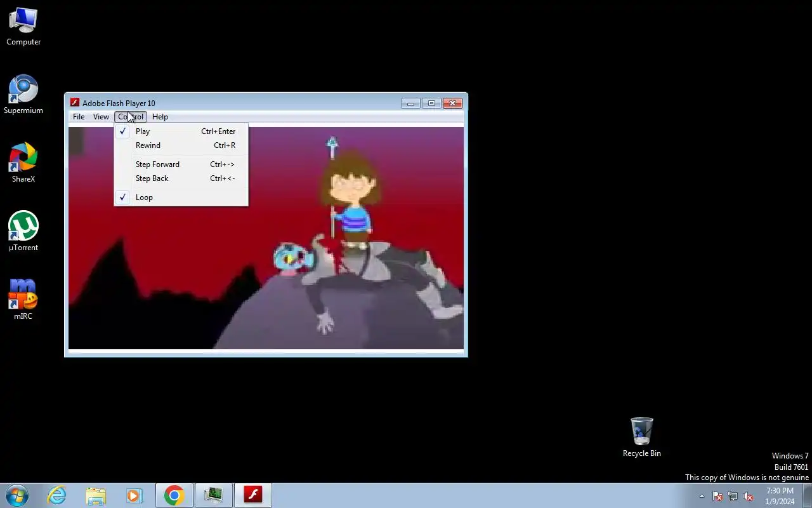This screenshot has height=508, width=812.
Task: Click the Action Center flag tray icon
Action: point(717,497)
